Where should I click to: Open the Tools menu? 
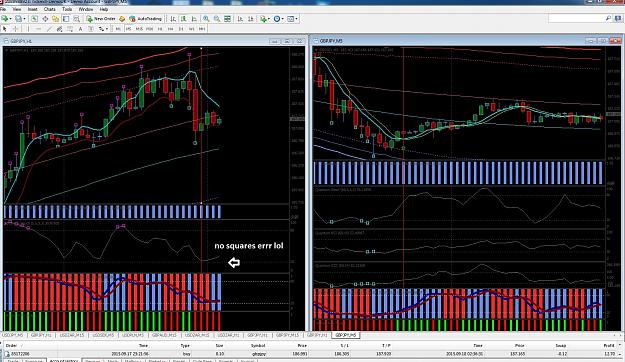67,9
